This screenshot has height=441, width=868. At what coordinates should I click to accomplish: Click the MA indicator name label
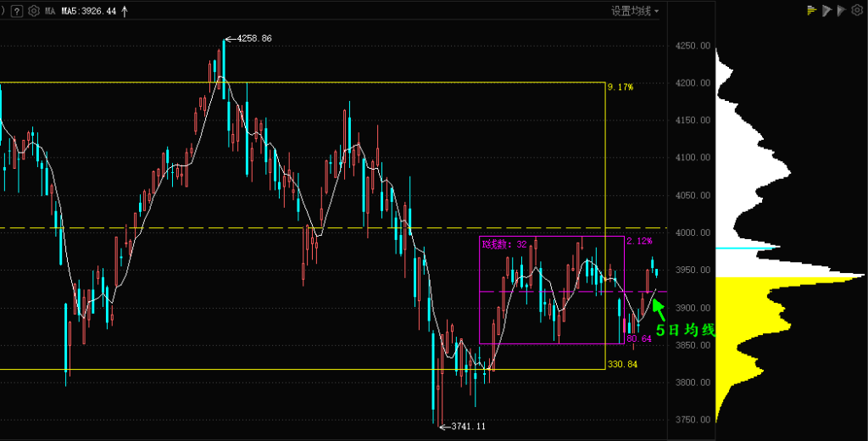[x=50, y=11]
